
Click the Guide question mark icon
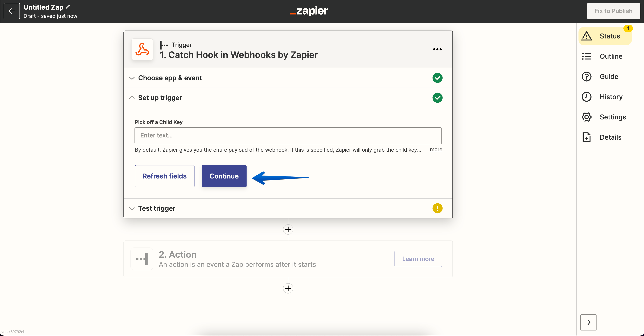[x=587, y=77]
